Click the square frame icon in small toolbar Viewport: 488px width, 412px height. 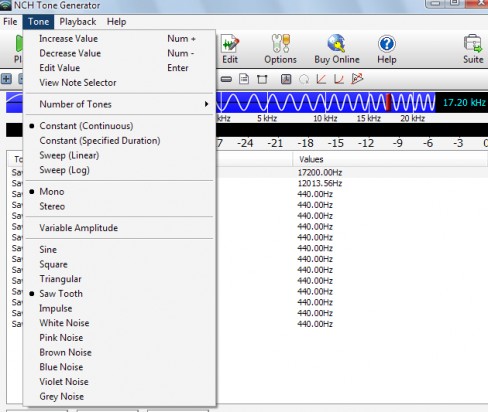pyautogui.click(x=262, y=79)
